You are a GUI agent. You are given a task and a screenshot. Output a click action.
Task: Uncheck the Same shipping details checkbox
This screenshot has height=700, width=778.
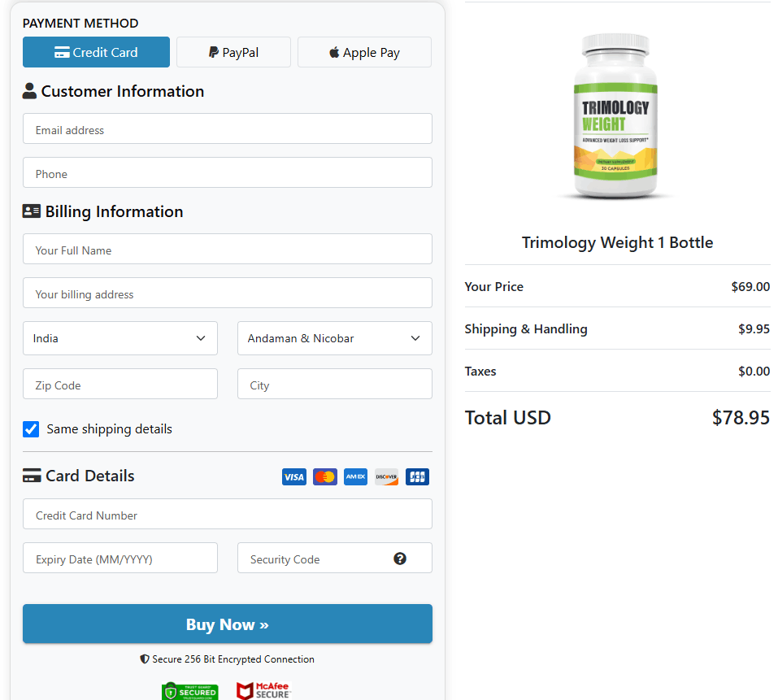(x=31, y=429)
